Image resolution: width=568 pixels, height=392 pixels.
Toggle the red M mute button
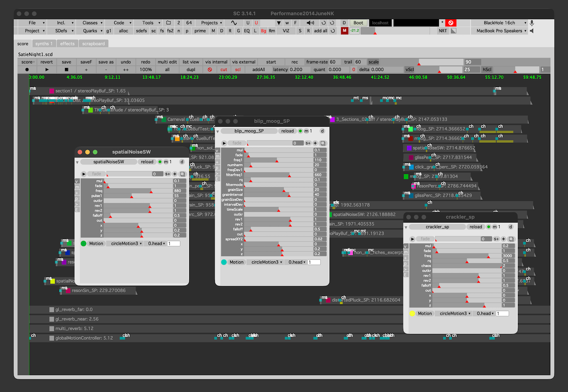[344, 31]
